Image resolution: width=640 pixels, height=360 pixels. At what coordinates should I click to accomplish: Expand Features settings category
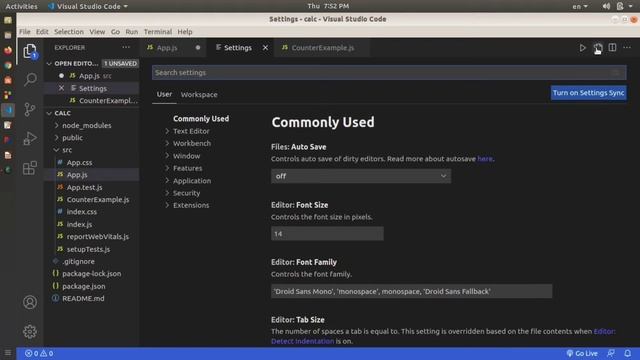pos(187,168)
